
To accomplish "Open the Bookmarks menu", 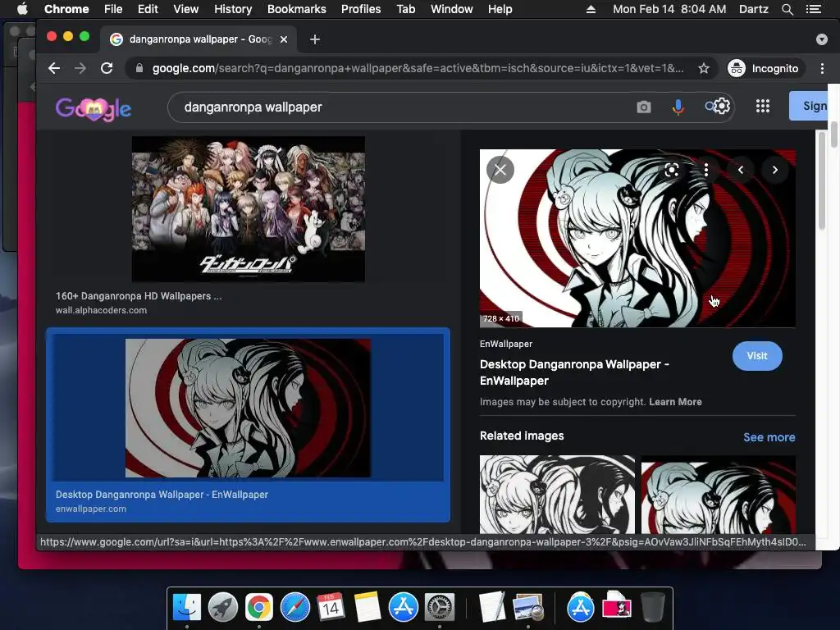I will [x=297, y=9].
